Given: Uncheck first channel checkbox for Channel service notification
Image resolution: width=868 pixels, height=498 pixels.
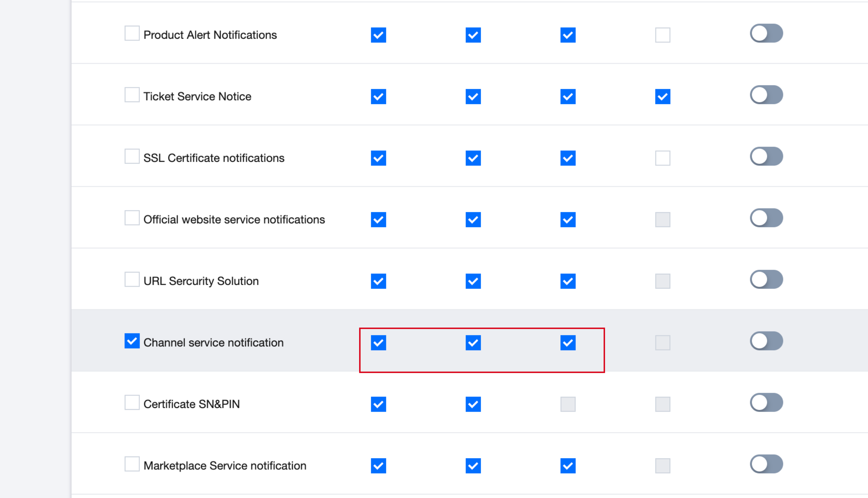Looking at the screenshot, I should click(378, 343).
